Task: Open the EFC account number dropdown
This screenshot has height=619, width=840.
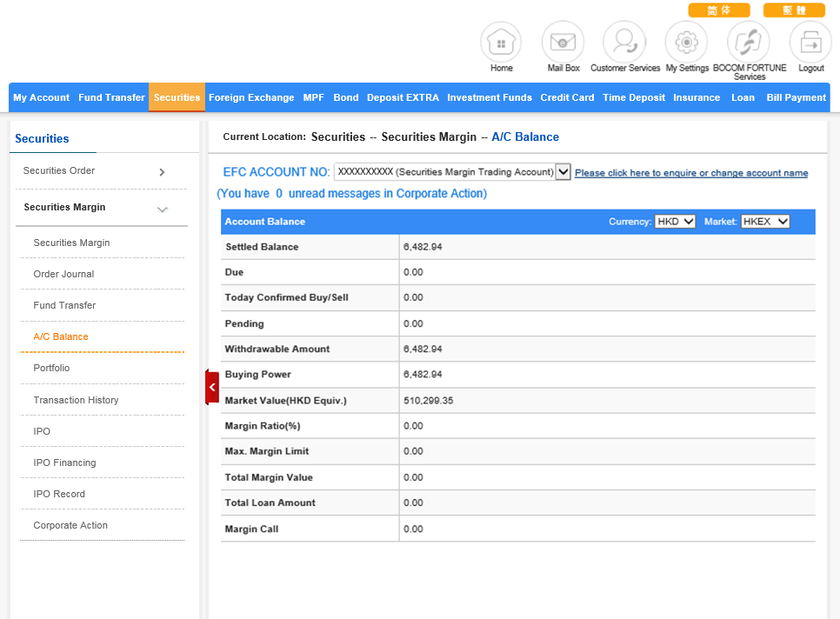Action: pyautogui.click(x=563, y=172)
